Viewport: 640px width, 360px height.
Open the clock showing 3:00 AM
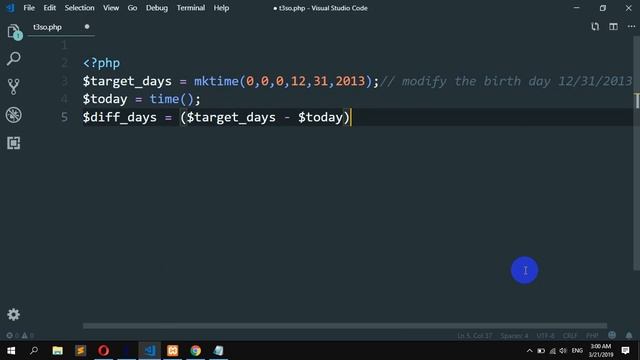coord(600,351)
